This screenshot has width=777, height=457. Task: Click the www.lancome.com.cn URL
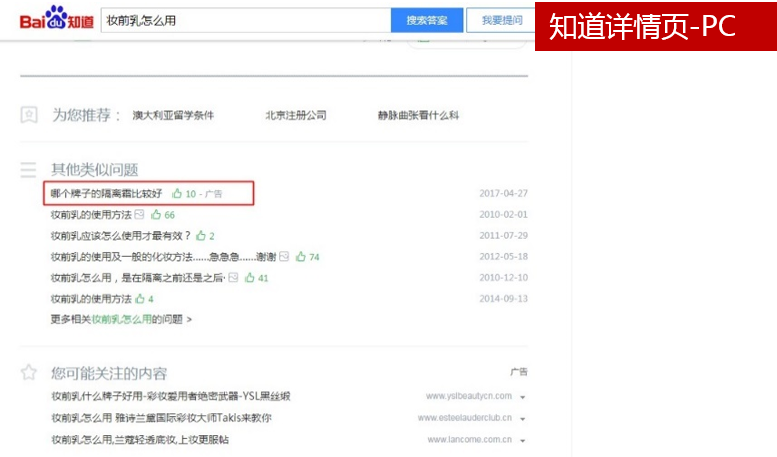pos(470,440)
